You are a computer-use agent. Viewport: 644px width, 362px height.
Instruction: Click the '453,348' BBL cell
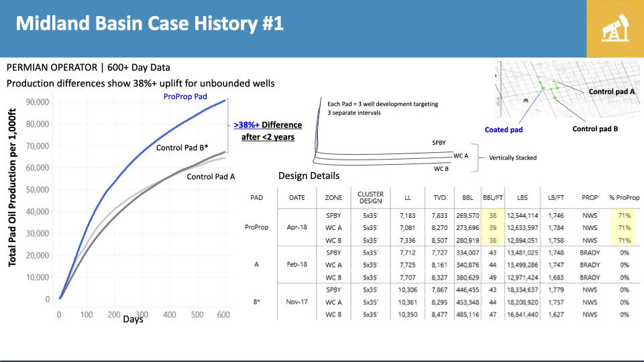[x=468, y=302]
